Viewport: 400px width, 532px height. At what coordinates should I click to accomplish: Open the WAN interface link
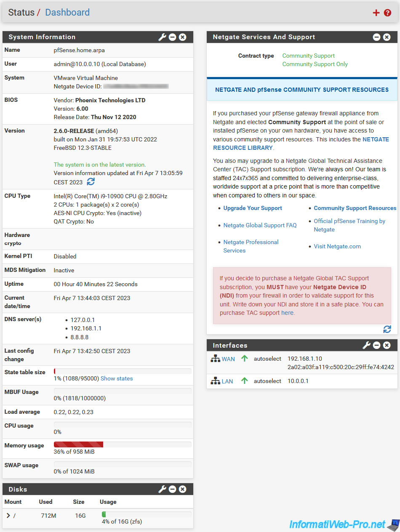point(228,359)
